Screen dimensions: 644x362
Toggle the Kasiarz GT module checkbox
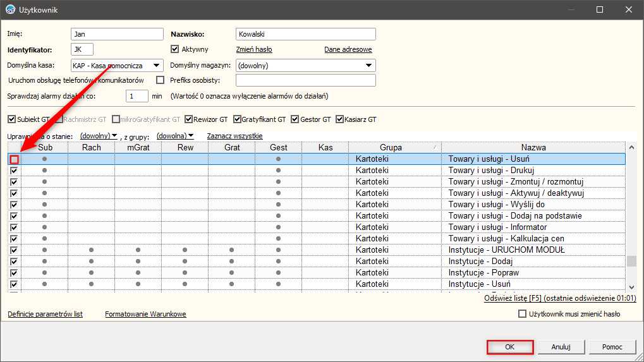point(339,119)
